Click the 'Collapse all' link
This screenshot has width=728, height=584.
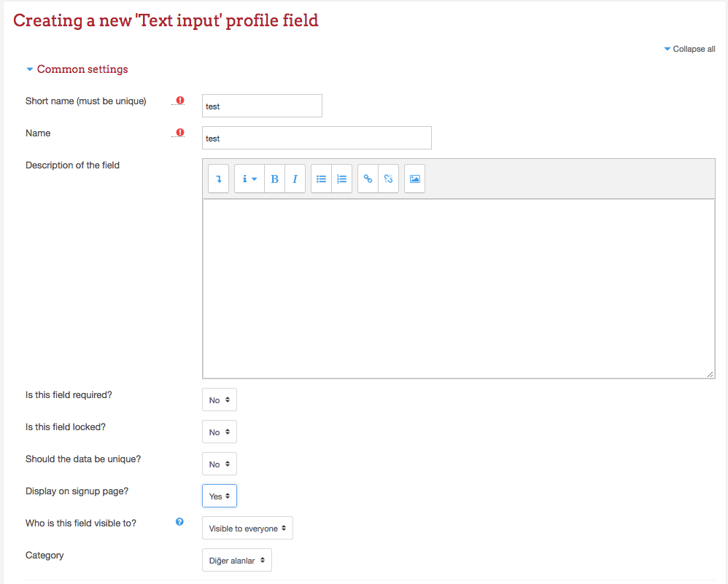click(x=690, y=49)
